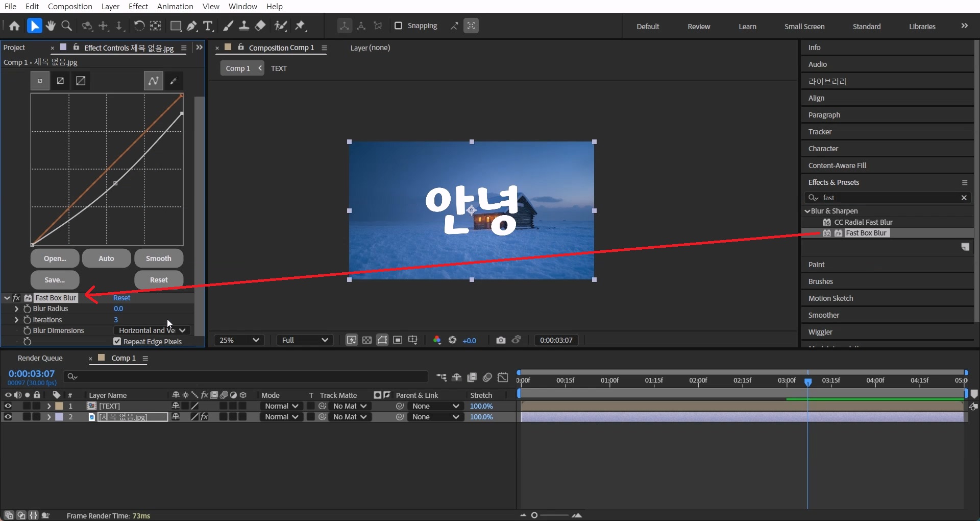Viewport: 980px width, 521px height.
Task: Expand TEXT layer properties in timeline
Action: [49, 406]
